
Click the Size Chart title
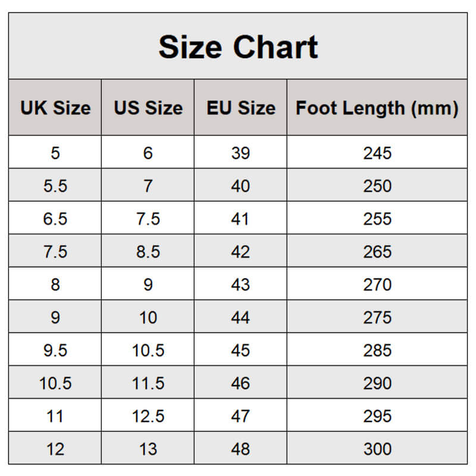pyautogui.click(x=238, y=47)
